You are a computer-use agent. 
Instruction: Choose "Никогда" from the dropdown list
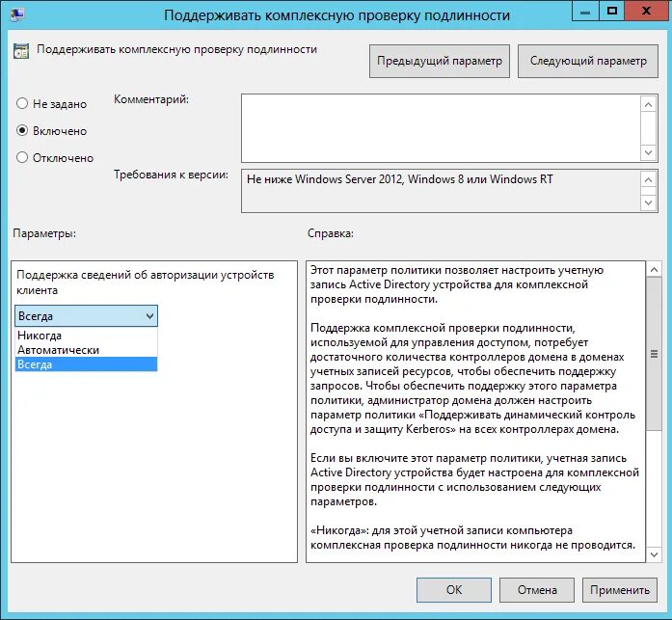(x=86, y=336)
